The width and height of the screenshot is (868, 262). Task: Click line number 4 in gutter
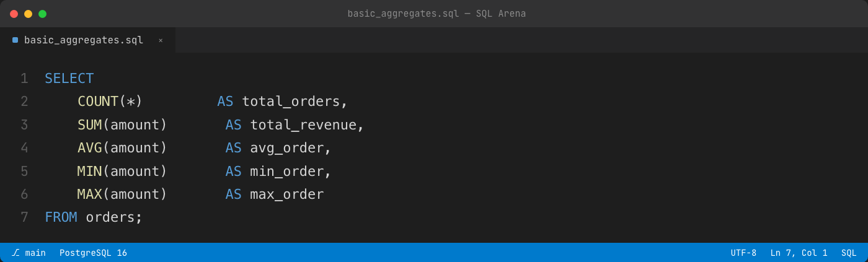point(24,148)
